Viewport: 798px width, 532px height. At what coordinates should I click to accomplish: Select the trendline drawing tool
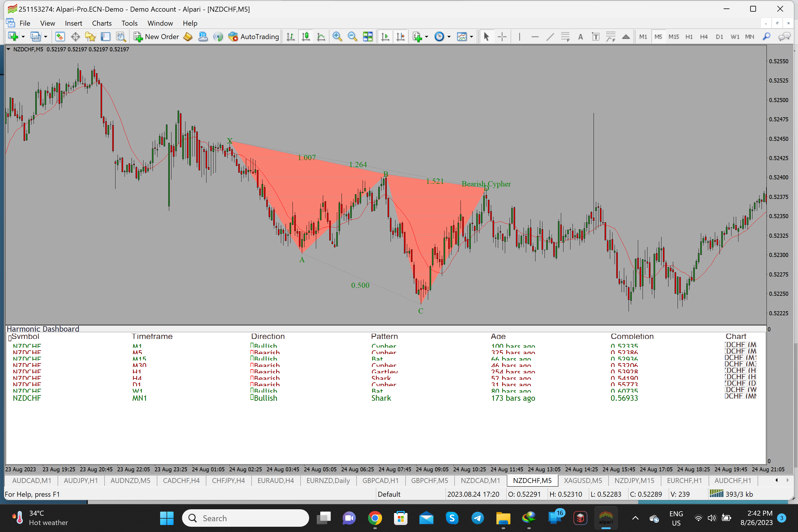[x=550, y=37]
